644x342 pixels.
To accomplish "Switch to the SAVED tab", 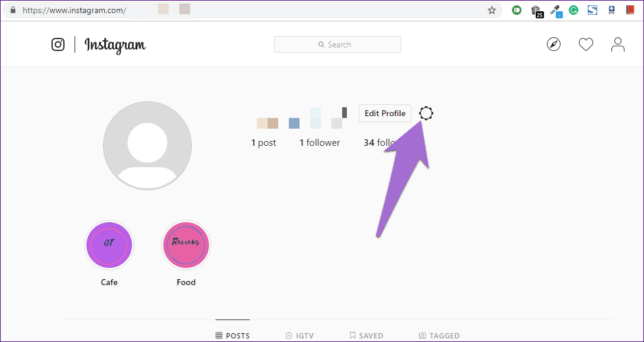I will point(366,336).
